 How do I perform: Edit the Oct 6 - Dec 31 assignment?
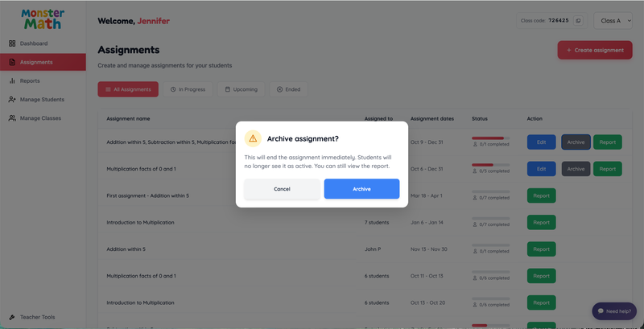click(541, 169)
